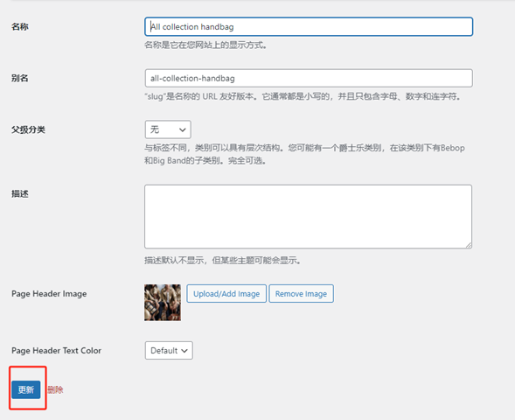The height and width of the screenshot is (420, 515).
Task: Expand the Page Header Text Color Default dropdown
Action: click(169, 351)
